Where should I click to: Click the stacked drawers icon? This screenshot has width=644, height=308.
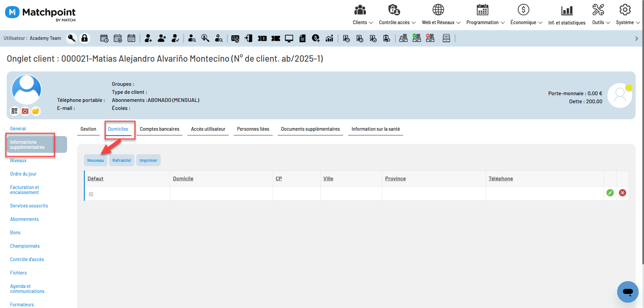click(x=446, y=38)
